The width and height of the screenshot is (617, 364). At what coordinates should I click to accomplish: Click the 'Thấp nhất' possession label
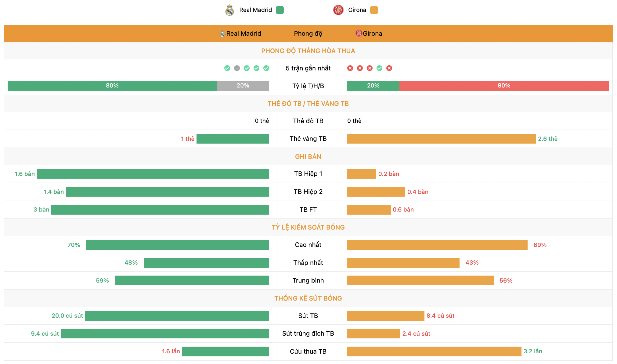(308, 263)
